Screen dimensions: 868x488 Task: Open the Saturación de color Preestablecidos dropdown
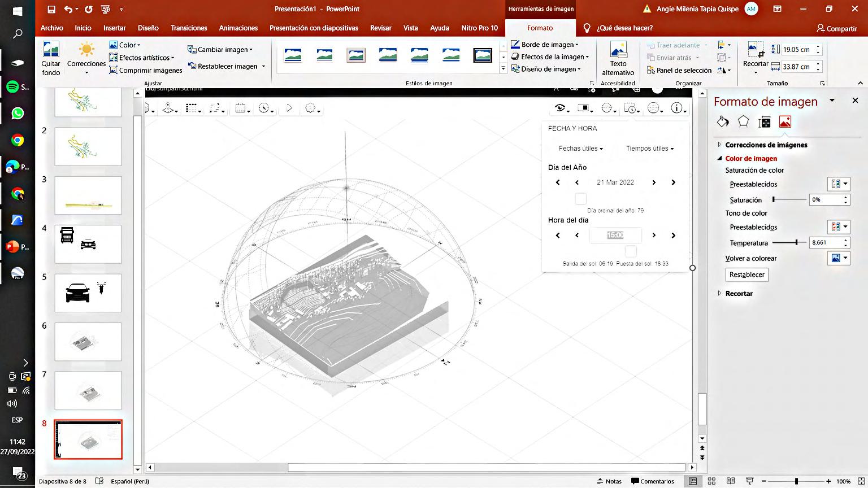(x=839, y=184)
